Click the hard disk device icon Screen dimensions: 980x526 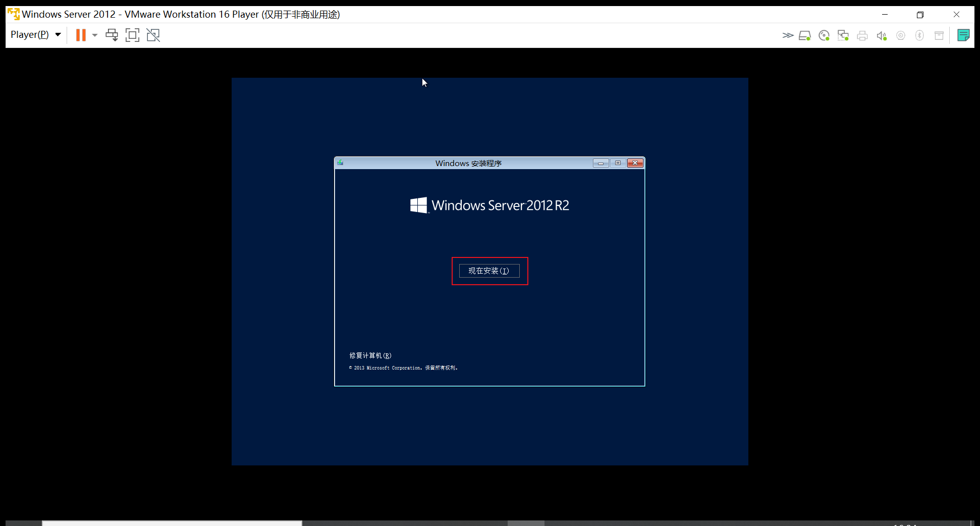pyautogui.click(x=805, y=35)
